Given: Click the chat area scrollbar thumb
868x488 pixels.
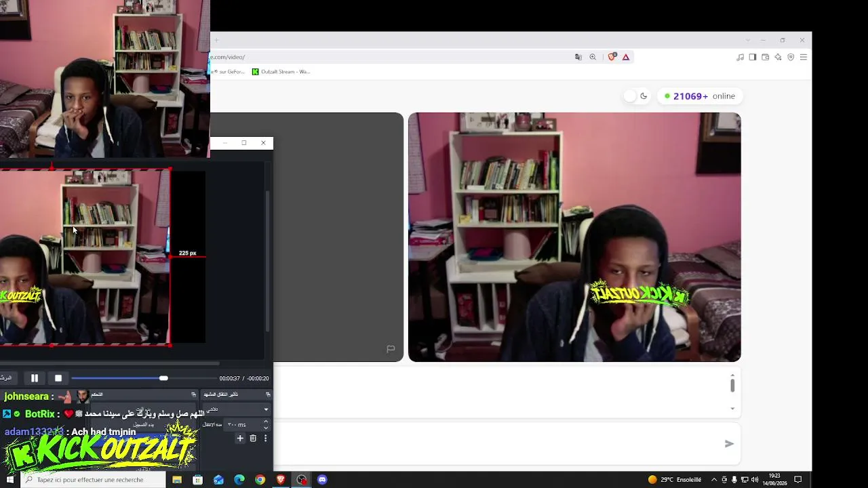Looking at the screenshot, I should point(732,386).
